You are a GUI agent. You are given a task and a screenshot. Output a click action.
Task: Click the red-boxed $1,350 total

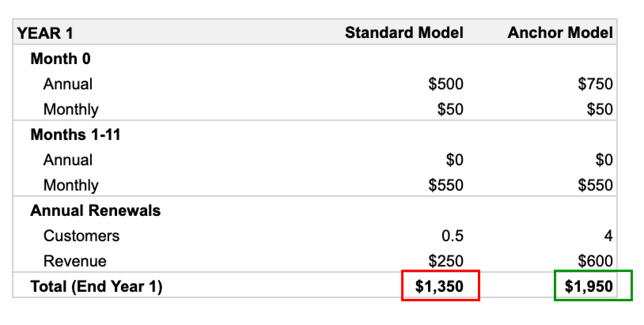tap(439, 286)
